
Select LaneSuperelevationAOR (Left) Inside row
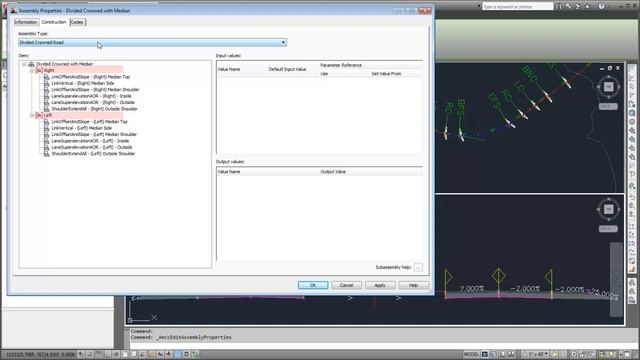[90, 141]
